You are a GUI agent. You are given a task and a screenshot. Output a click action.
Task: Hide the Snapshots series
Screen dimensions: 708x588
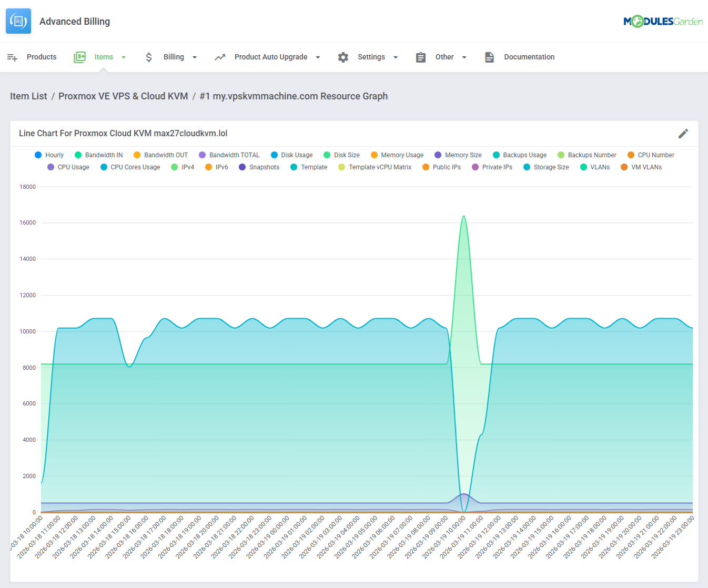click(259, 167)
